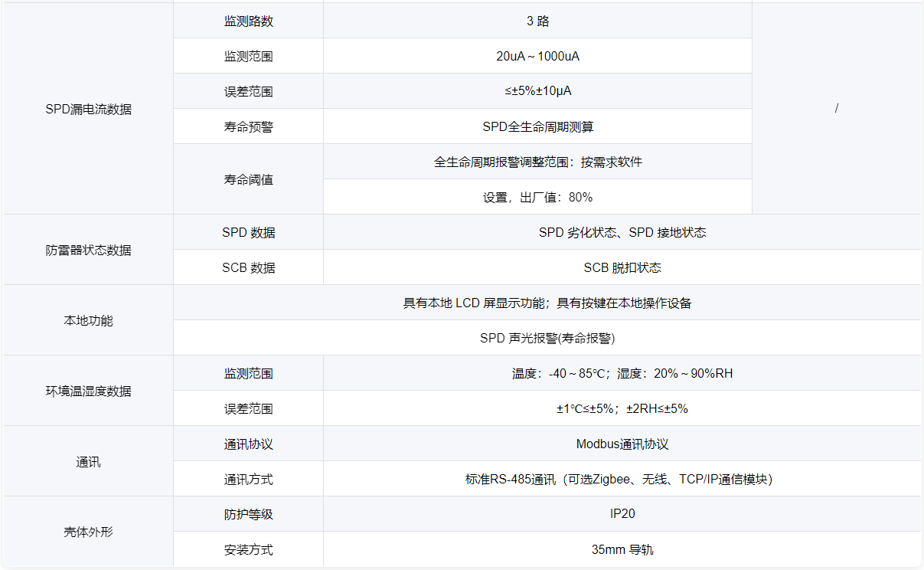
Task: Select the SCB 脱扣状态 value cell
Action: pyautogui.click(x=622, y=267)
